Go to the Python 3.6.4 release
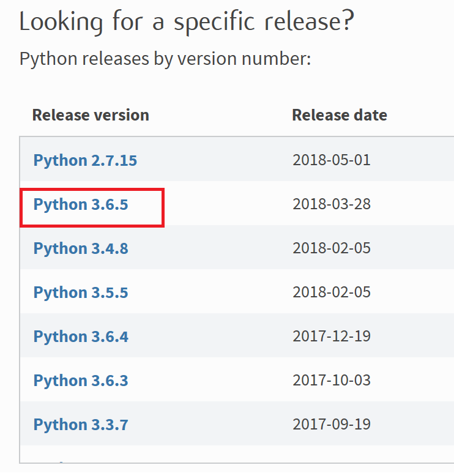Screen dimensions: 454x476 pyautogui.click(x=81, y=337)
